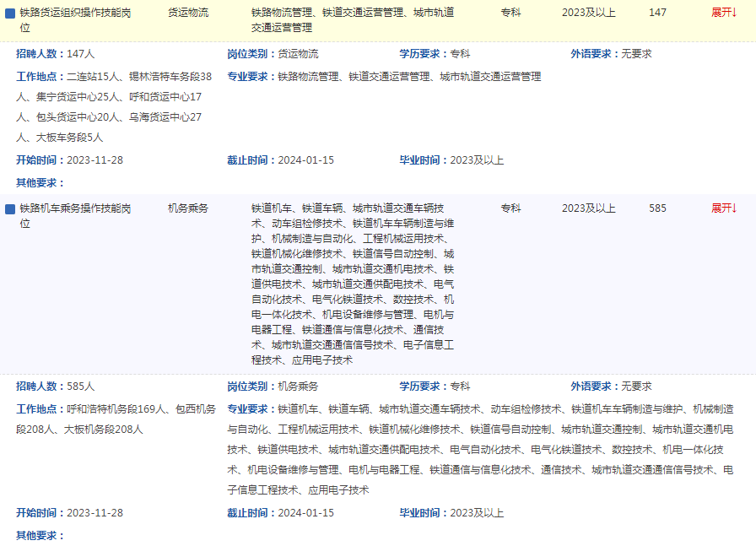Screen dimensions: 756x546
Task: Click the work locations starting with 二连站15人
Action: (x=114, y=106)
